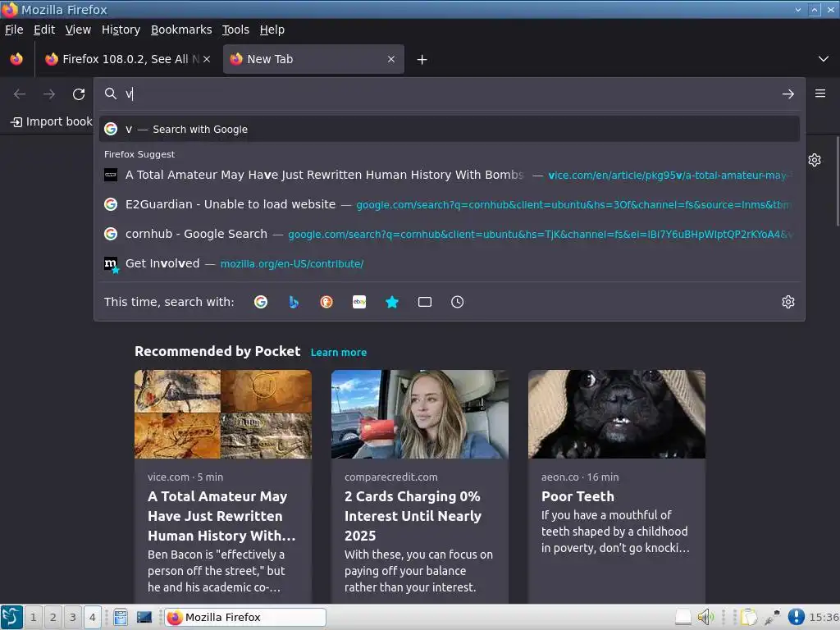Close the New Tab tab

pyautogui.click(x=391, y=59)
